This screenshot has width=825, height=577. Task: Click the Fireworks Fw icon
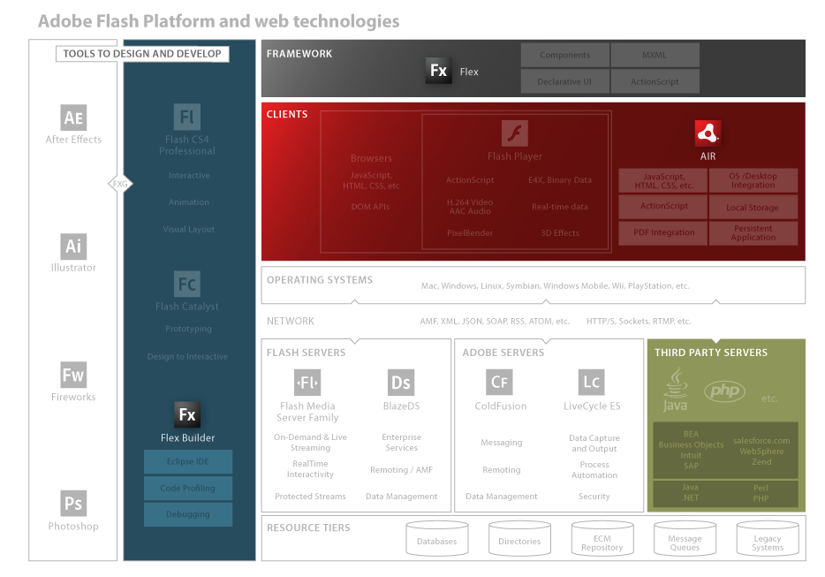click(73, 375)
